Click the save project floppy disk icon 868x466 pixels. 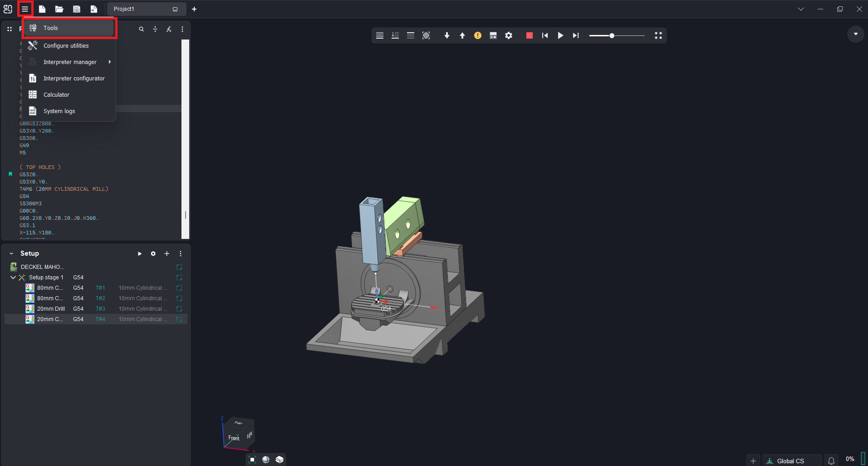click(x=77, y=9)
